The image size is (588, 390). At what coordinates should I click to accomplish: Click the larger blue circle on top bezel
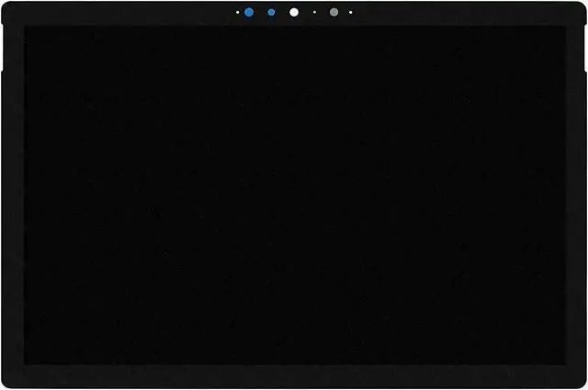coord(249,13)
